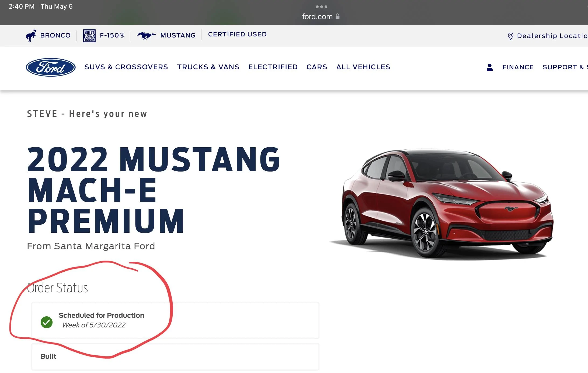Image resolution: width=588 pixels, height=373 pixels.
Task: Select the Scheduled for Production status card
Action: (x=175, y=320)
